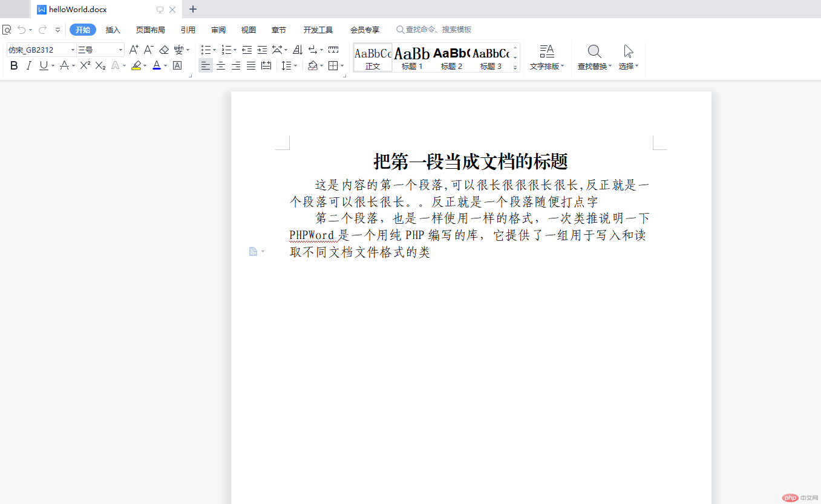Apply borders with the border grid icon
This screenshot has width=821, height=504.
pos(333,65)
